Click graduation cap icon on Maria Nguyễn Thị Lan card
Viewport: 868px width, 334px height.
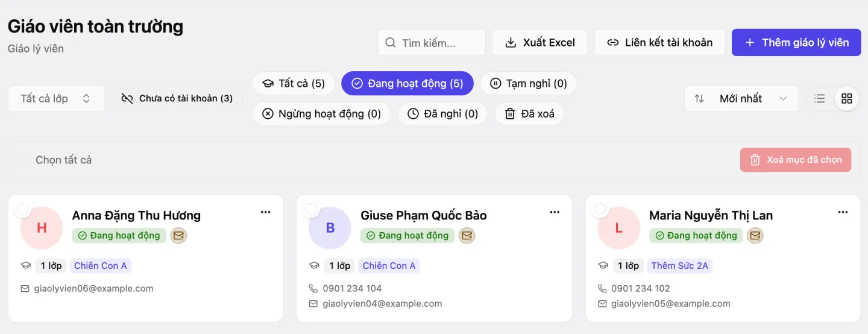coord(603,266)
